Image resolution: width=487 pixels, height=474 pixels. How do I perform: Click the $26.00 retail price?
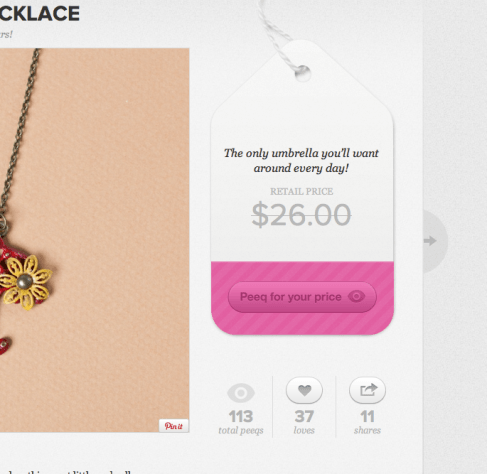pyautogui.click(x=301, y=215)
